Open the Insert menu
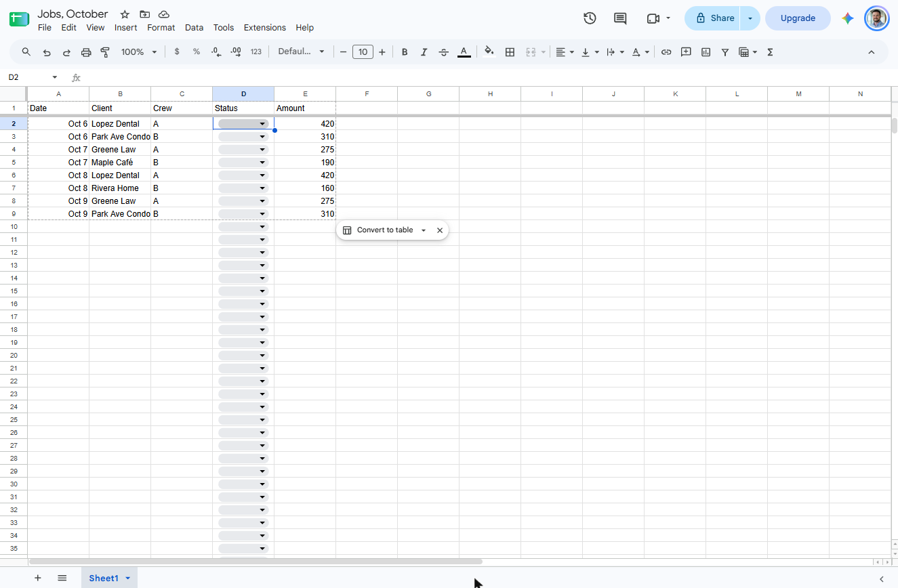898x588 pixels. click(x=126, y=28)
